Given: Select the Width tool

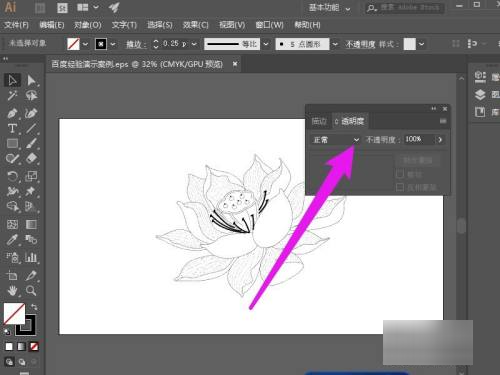Looking at the screenshot, I should coord(12,191).
